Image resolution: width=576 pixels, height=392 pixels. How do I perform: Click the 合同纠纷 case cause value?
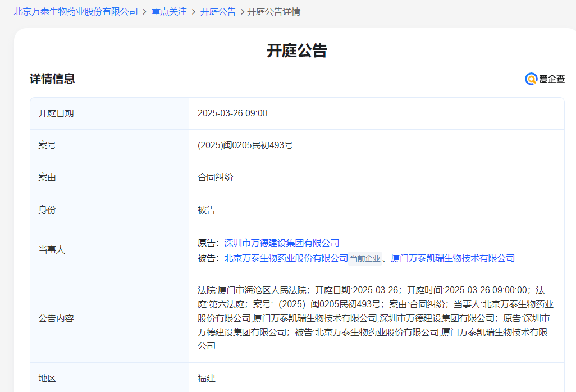(x=215, y=177)
